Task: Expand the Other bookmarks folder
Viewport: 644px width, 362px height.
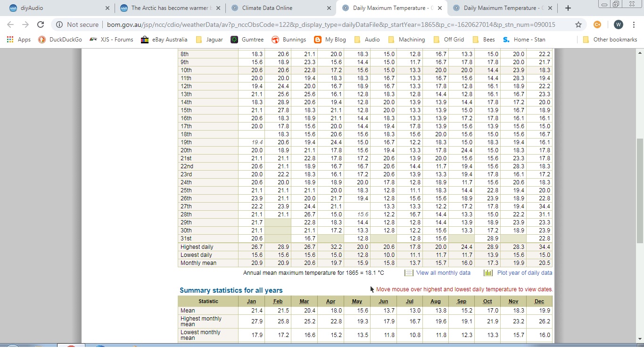Action: pyautogui.click(x=610, y=40)
